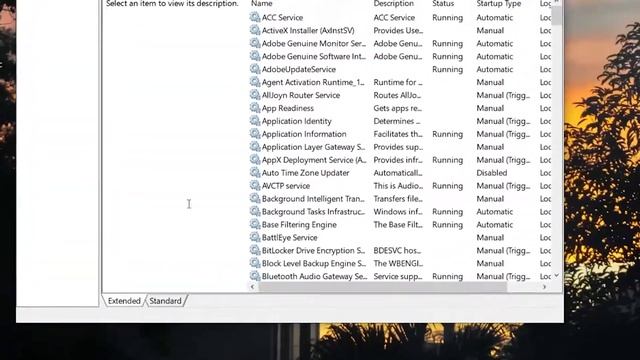This screenshot has width=640, height=360.
Task: Click Running status of ACC Service
Action: click(447, 18)
